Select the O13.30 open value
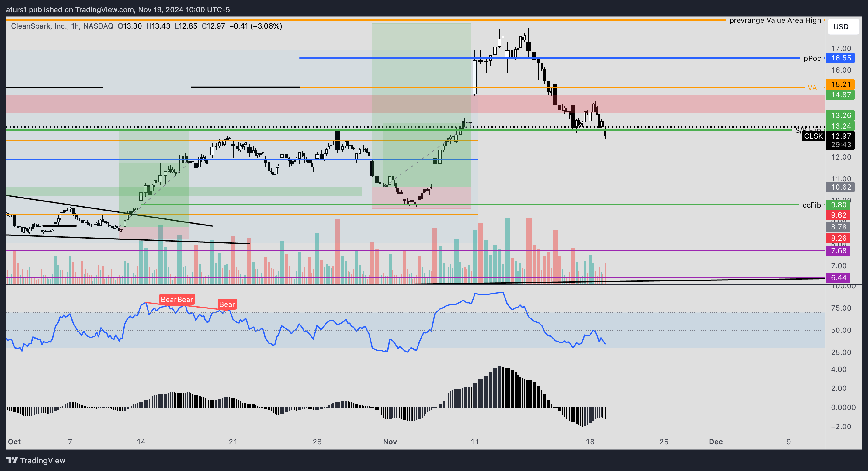Viewport: 868px width, 471px height. [130, 26]
